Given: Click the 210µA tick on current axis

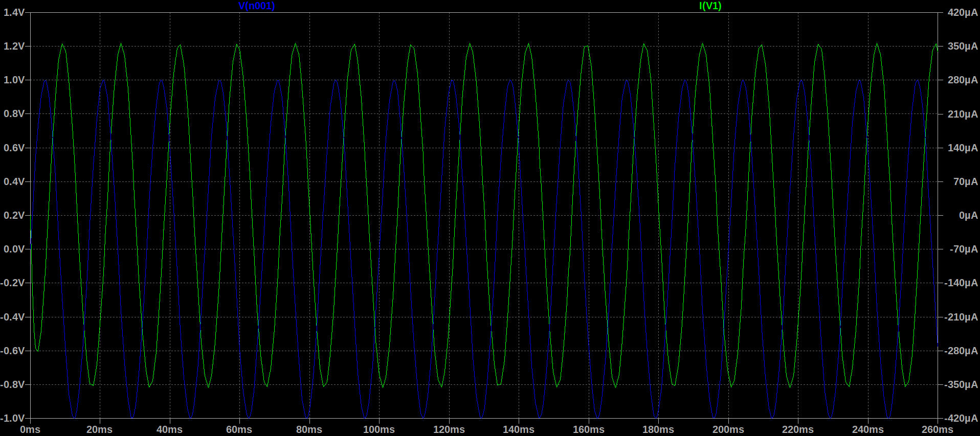Looking at the screenshot, I should pos(963,114).
